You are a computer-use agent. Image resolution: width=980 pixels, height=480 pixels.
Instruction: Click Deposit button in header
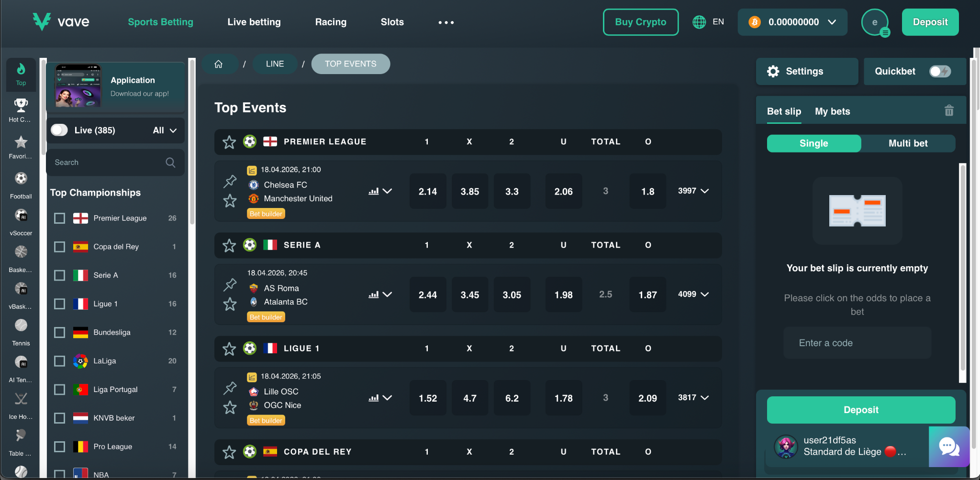coord(930,22)
